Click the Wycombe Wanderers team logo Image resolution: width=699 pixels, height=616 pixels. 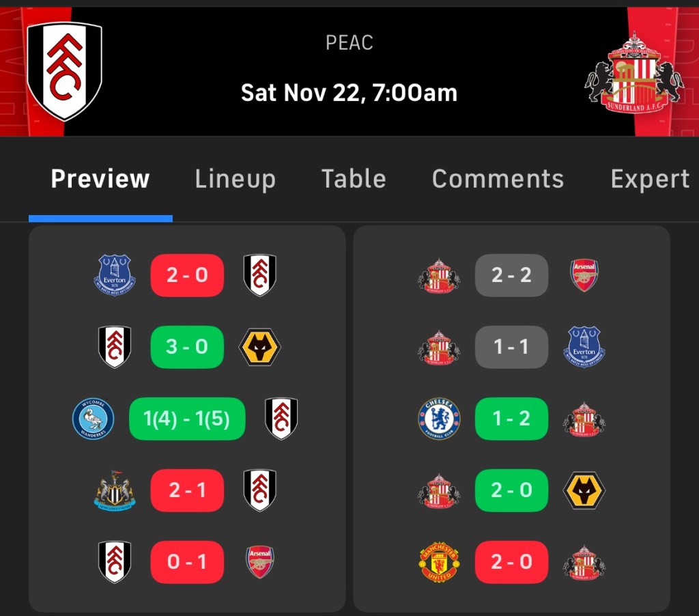point(94,419)
